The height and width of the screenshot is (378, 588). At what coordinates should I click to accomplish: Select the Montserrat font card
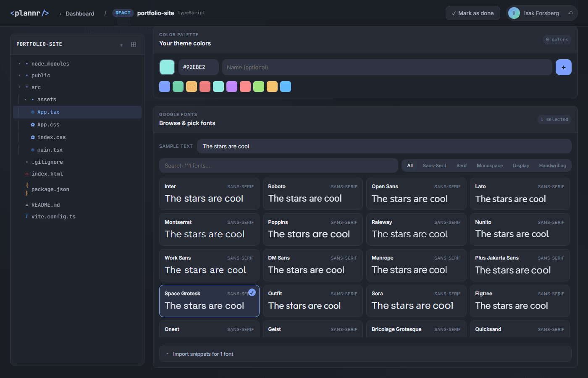[209, 229]
